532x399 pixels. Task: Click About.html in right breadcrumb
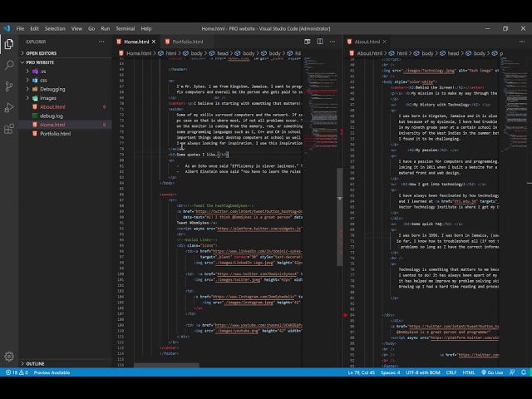[369, 53]
